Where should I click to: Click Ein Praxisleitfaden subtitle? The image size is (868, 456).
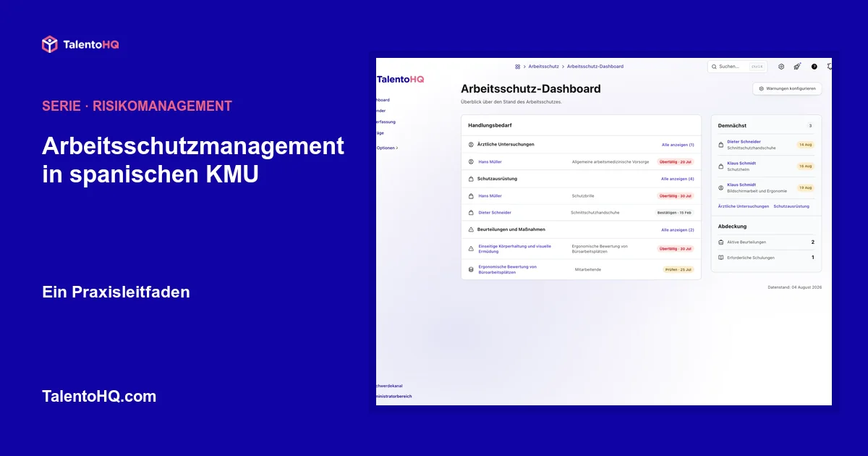click(x=116, y=292)
